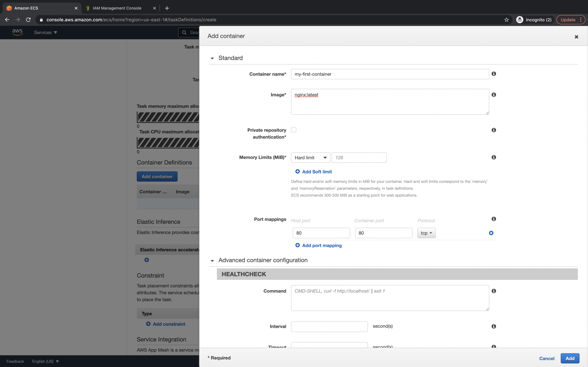Click the Host port input field
Image resolution: width=588 pixels, height=367 pixels.
[x=321, y=233]
